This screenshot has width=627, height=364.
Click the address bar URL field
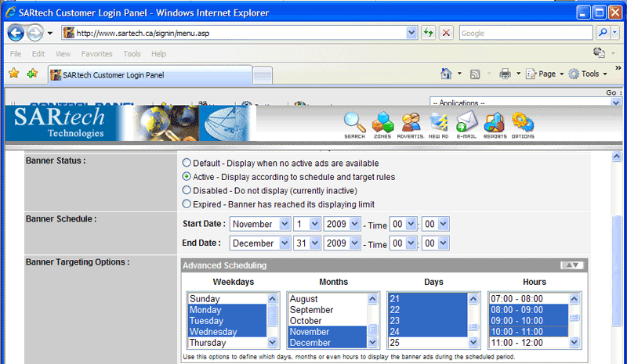point(235,33)
